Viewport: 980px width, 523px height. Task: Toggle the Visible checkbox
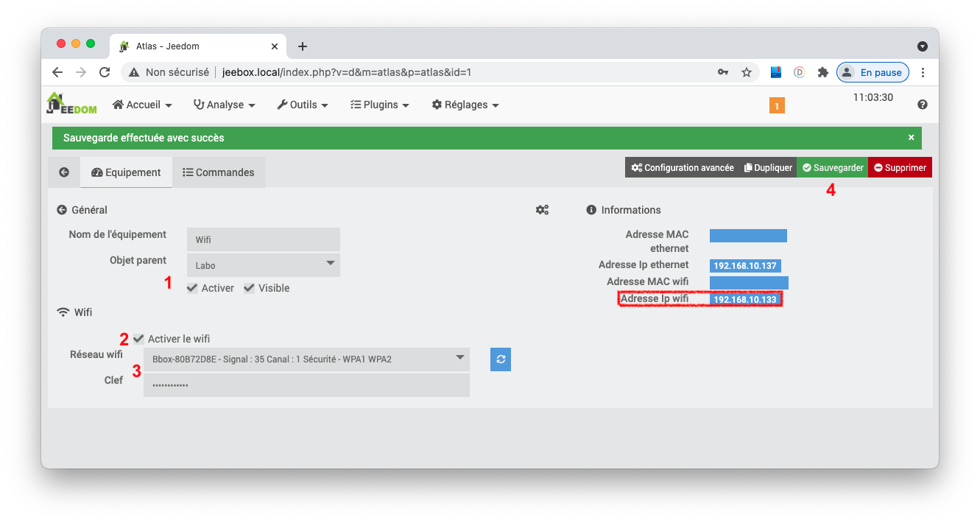[249, 288]
